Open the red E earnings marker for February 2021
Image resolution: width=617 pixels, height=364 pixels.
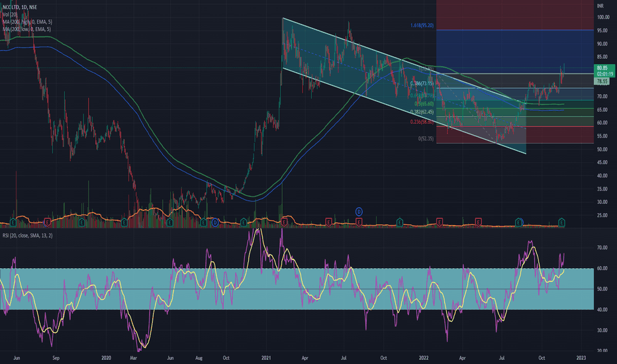284,222
